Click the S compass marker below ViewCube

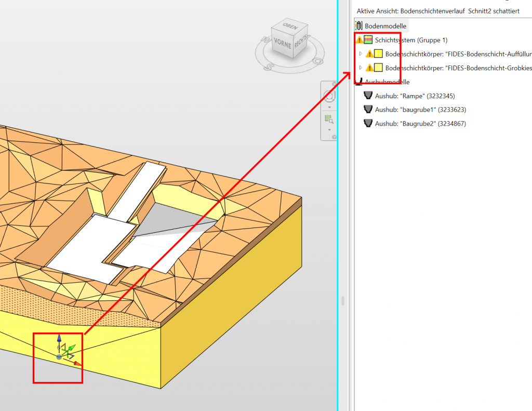pyautogui.click(x=269, y=67)
